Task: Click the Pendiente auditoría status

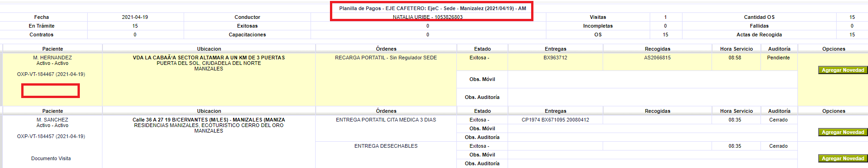Action: 778,58
